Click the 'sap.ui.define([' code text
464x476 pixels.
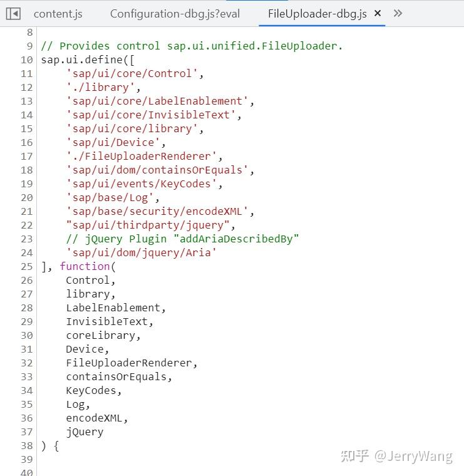click(88, 59)
